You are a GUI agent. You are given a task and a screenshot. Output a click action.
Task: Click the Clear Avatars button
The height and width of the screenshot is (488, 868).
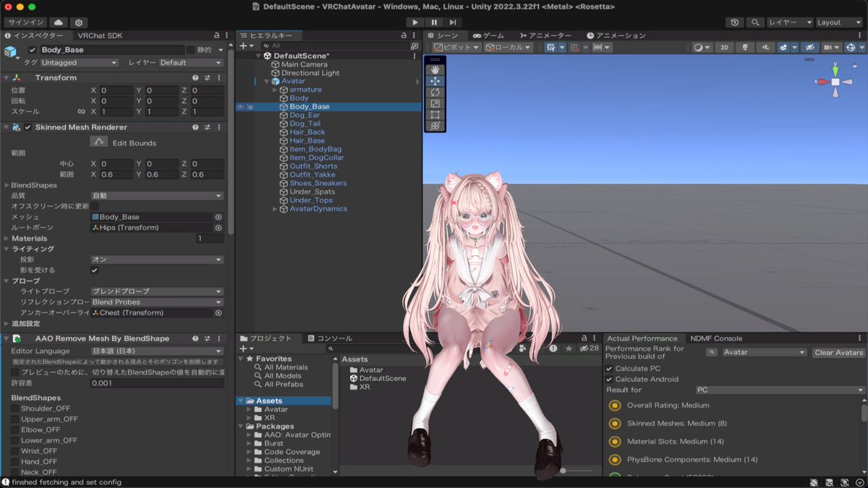[x=838, y=352]
